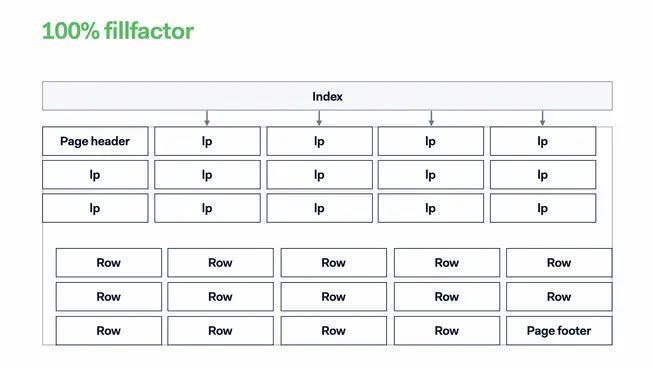The image size is (654, 368).
Task: Click the Page header box
Action: pos(95,141)
